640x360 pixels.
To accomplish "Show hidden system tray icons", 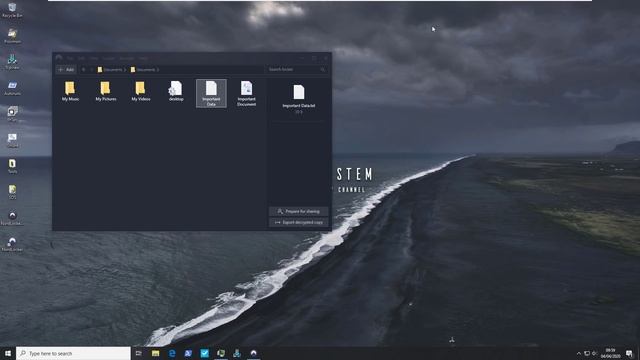I will [x=578, y=353].
